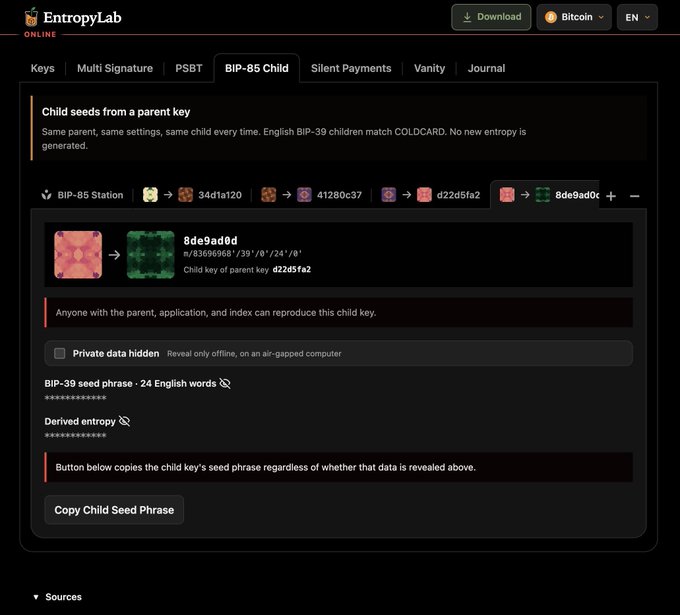Add a new child tab with plus
This screenshot has height=615, width=680.
pos(611,196)
